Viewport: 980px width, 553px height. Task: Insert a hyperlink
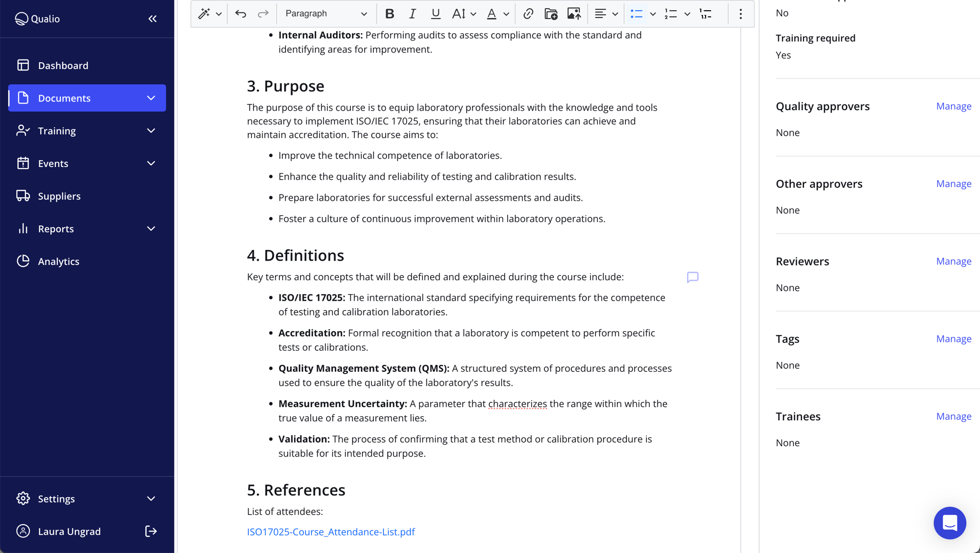pos(528,14)
